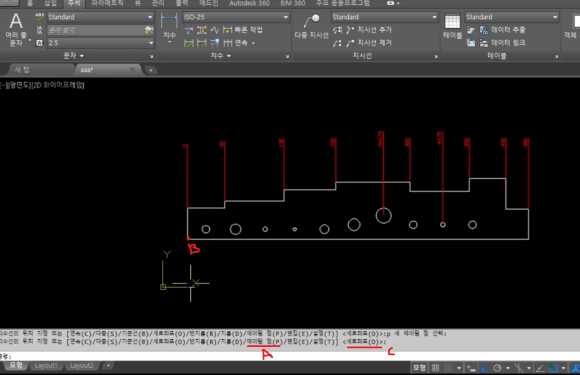This screenshot has height=375, width=580.
Task: Click the 모형 layout tab
Action: coord(16,366)
